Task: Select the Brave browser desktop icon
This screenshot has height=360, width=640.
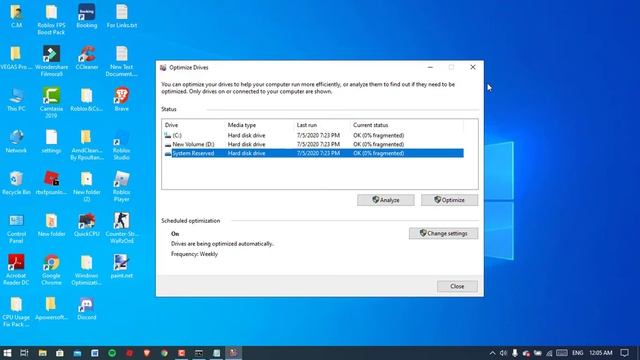Action: click(122, 100)
